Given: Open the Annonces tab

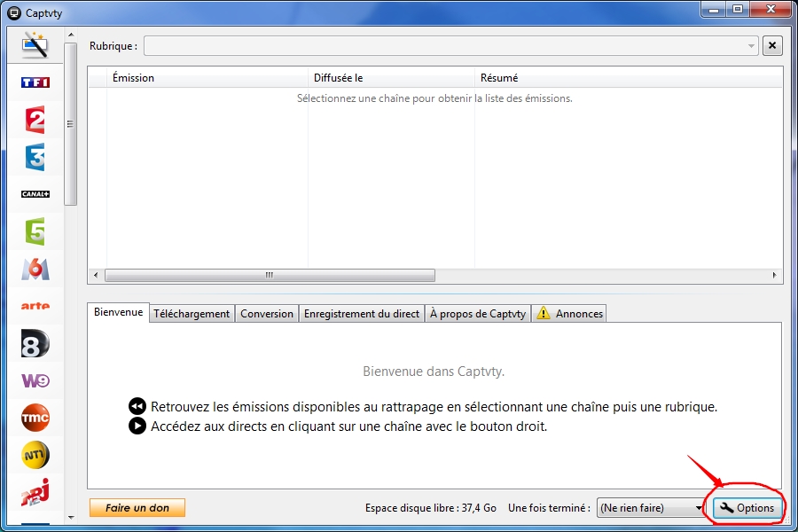Looking at the screenshot, I should click(x=569, y=314).
